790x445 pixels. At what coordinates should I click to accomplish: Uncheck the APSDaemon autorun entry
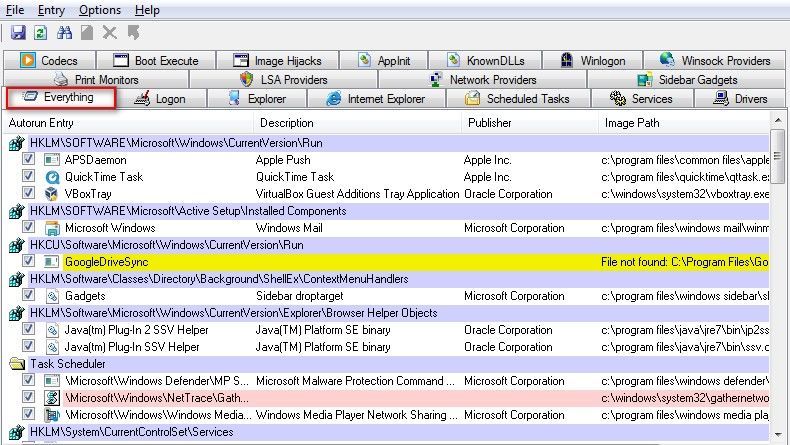coord(28,159)
